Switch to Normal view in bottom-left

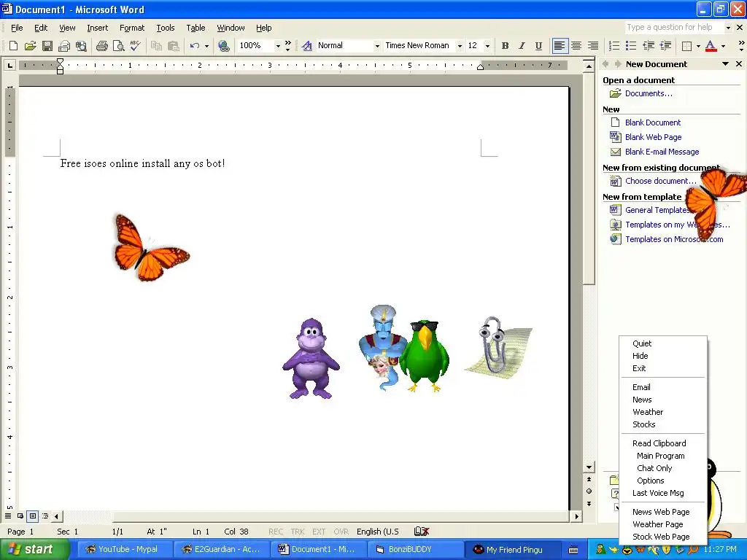(8, 516)
